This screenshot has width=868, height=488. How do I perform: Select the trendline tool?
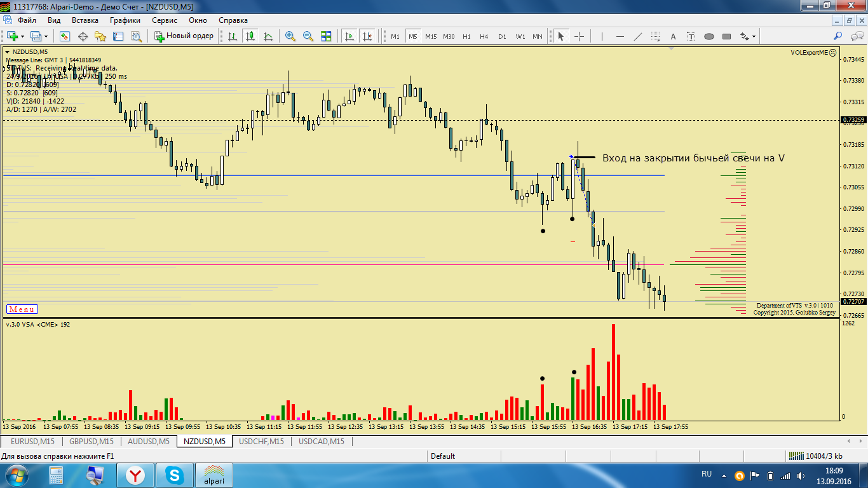click(x=638, y=36)
